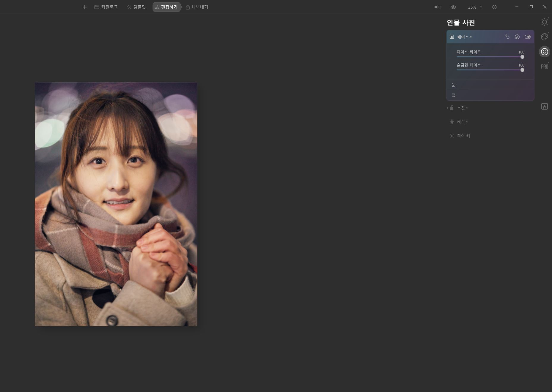Switch to the 템플릿 tab

(136, 7)
